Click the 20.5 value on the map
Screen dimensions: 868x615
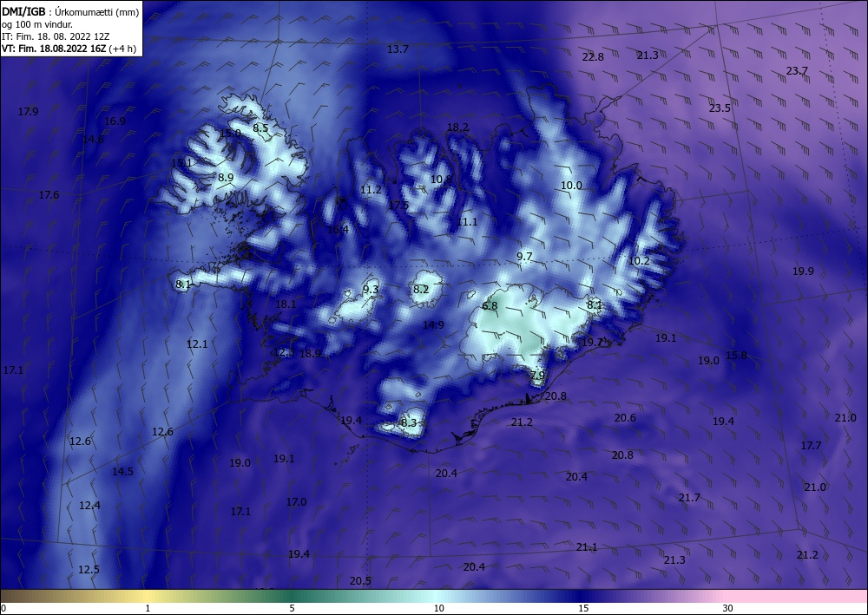pos(360,580)
